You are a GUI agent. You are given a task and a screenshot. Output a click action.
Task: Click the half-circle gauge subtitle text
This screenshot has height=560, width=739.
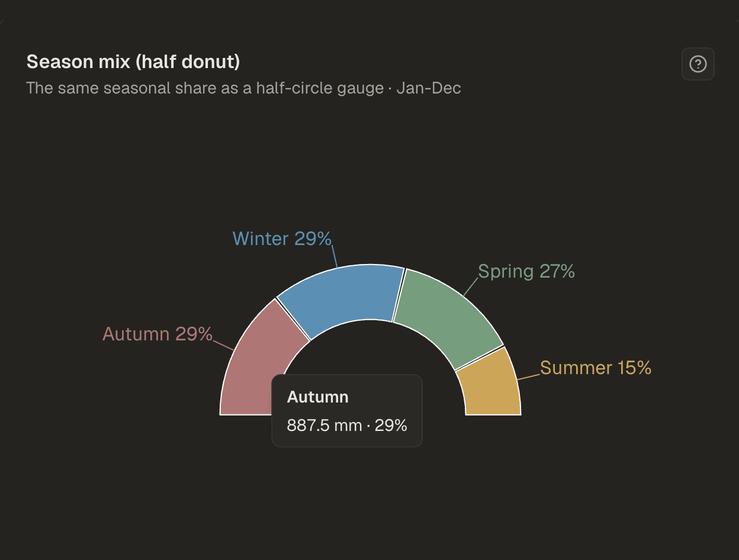(x=204, y=88)
